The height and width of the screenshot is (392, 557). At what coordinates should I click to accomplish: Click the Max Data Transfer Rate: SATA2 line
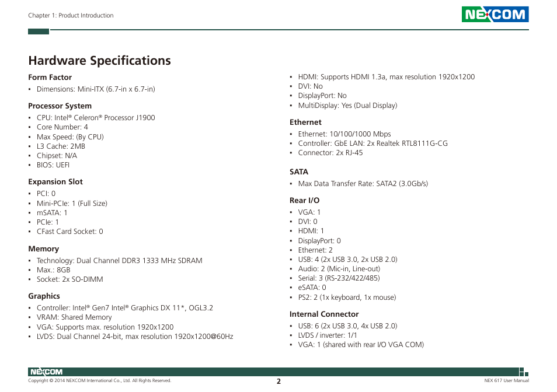click(x=363, y=184)
